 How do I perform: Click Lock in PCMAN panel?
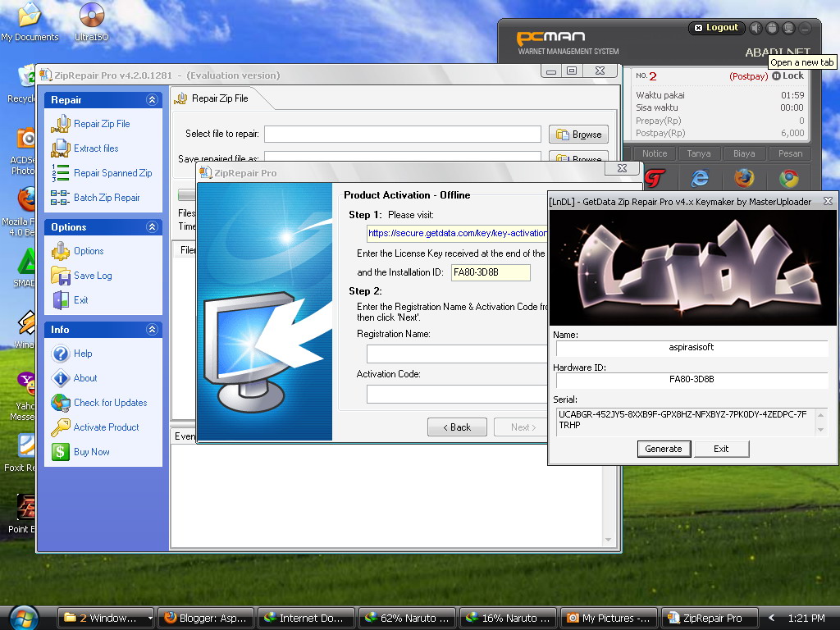pos(787,75)
